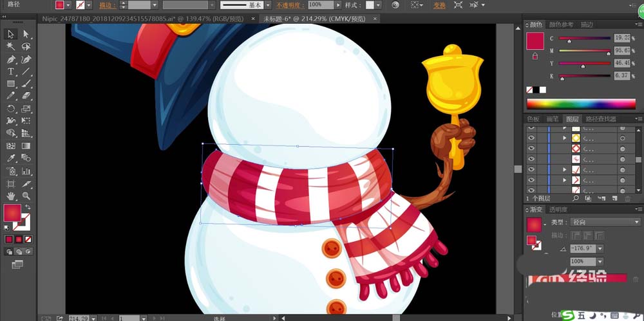The image size is (644, 321).
Task: Select the Blend tool
Action: [26, 158]
